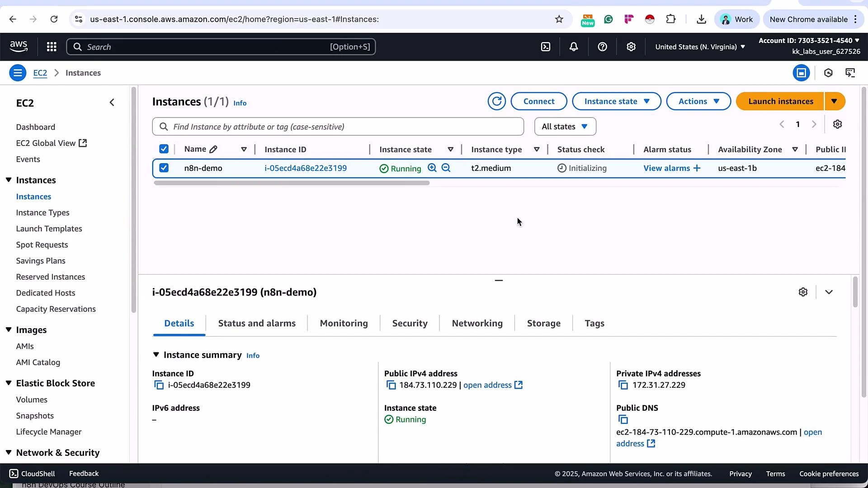Viewport: 868px width, 488px height.
Task: Open CloudShell from the footer
Action: 32,474
